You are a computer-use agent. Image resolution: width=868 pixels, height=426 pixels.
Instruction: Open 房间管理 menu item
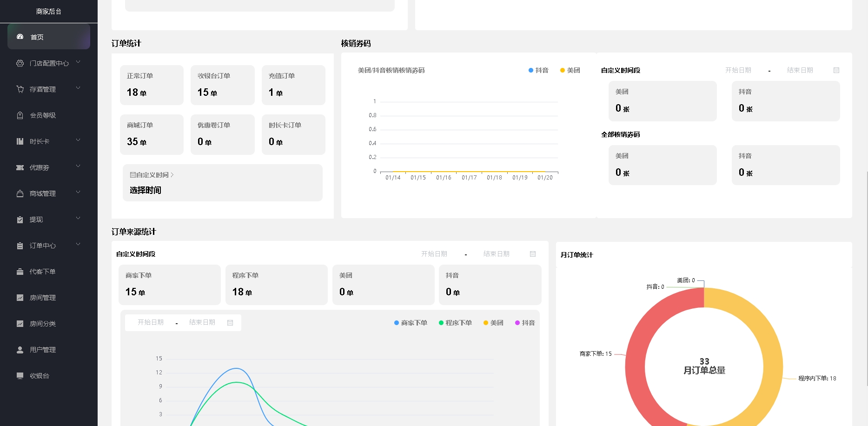pyautogui.click(x=49, y=298)
